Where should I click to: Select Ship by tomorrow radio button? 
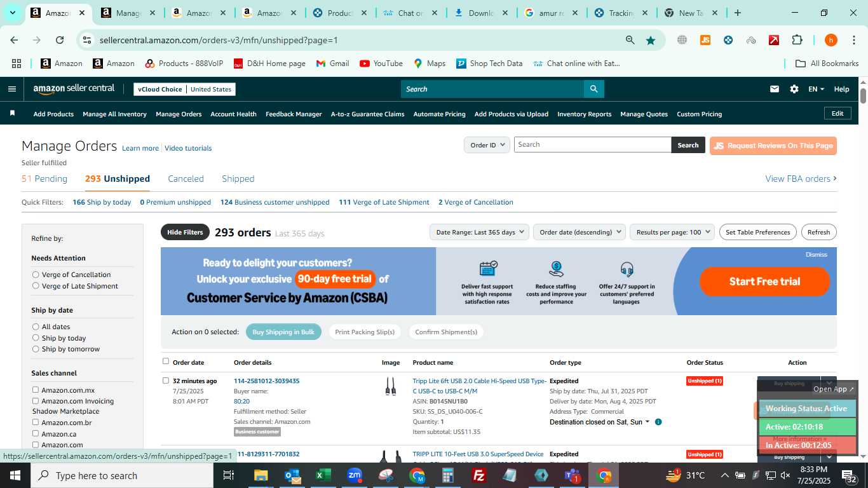36,349
